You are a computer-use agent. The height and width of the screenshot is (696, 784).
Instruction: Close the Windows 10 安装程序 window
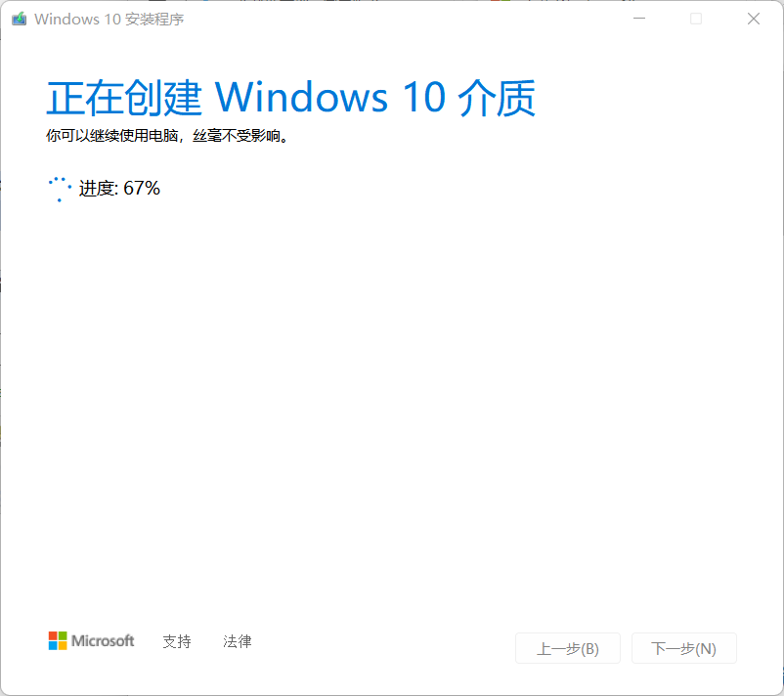tap(754, 19)
